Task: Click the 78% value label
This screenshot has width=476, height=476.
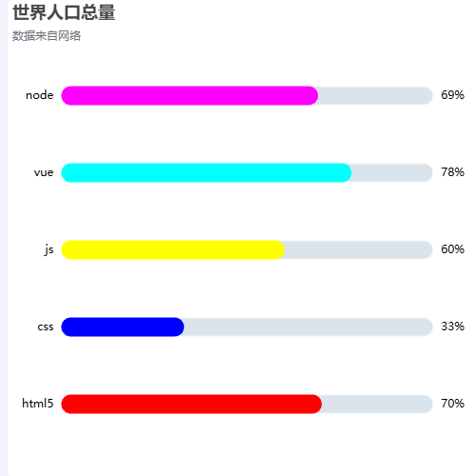Action: [x=452, y=172]
